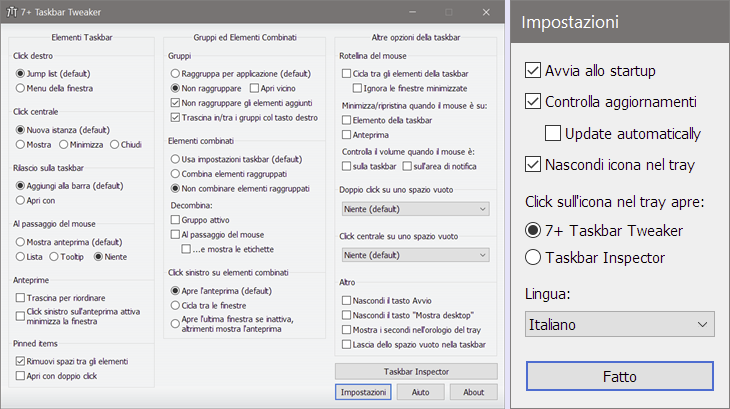The image size is (730, 409).
Task: Select Mostra under Click centrale
Action: click(x=20, y=145)
